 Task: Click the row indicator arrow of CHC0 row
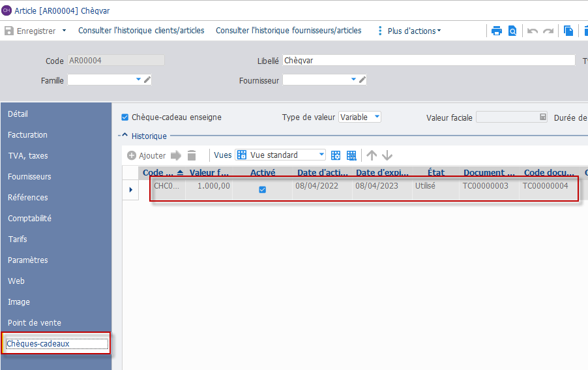[x=130, y=189]
